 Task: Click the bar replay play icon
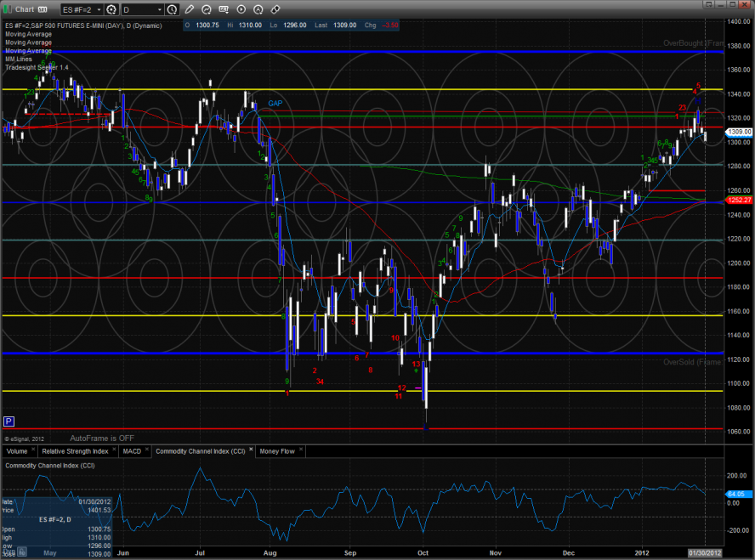241,9
